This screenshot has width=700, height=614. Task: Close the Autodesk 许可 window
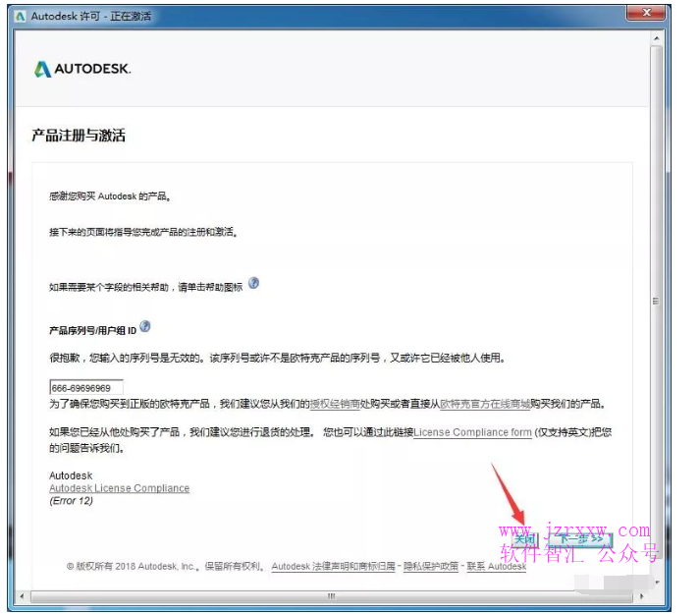click(646, 13)
